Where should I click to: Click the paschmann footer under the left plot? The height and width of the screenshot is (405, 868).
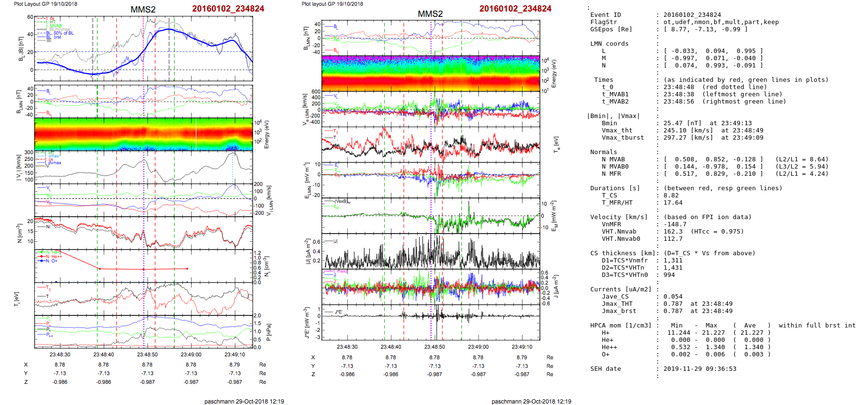pos(244,401)
